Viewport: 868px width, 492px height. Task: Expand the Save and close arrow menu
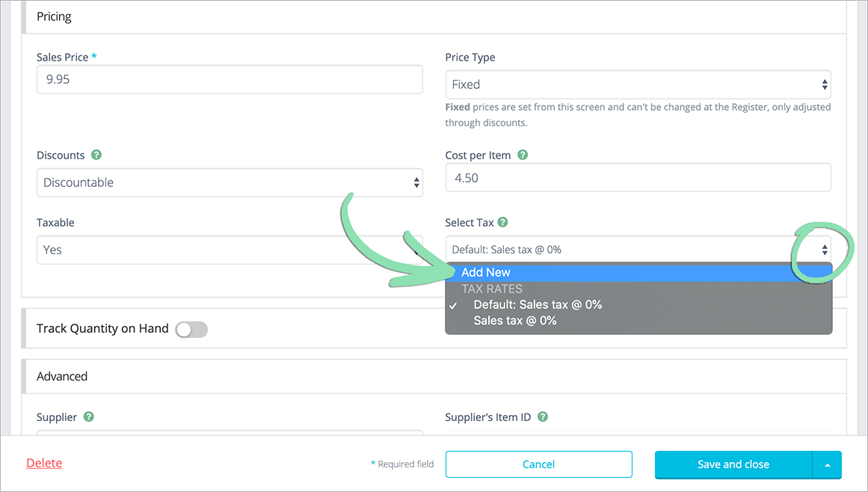point(827,464)
